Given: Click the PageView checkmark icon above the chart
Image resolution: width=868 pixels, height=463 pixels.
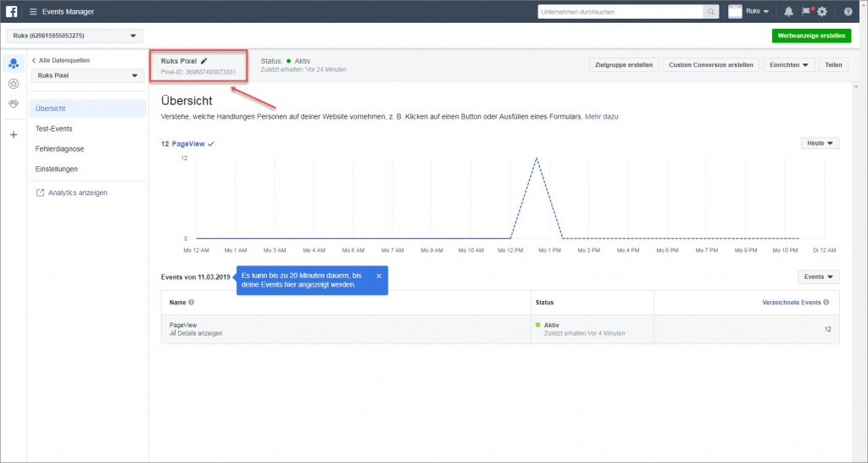Looking at the screenshot, I should tap(211, 144).
